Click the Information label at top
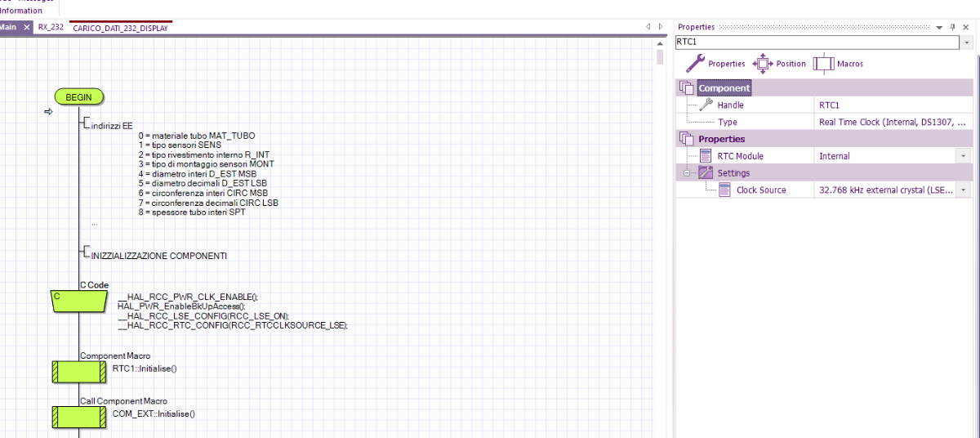Screen dimensions: 980x438 click(x=21, y=11)
